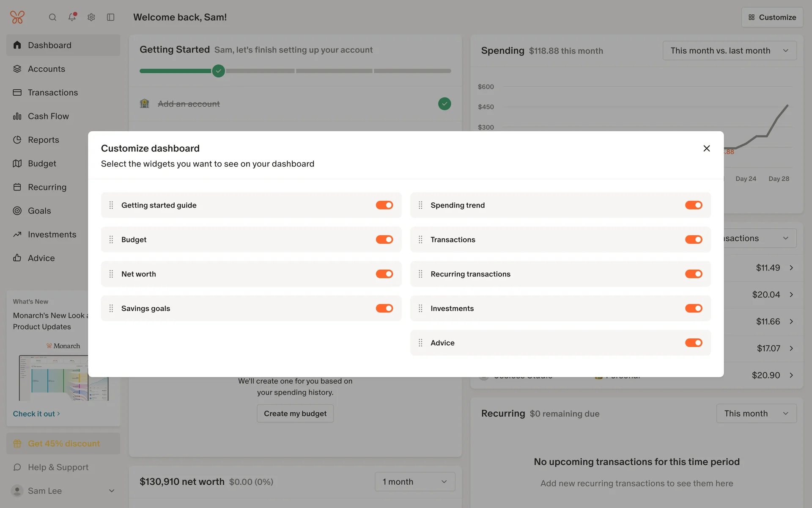Disable the Getting started guide toggle
Viewport: 812px width, 508px height.
pos(384,205)
